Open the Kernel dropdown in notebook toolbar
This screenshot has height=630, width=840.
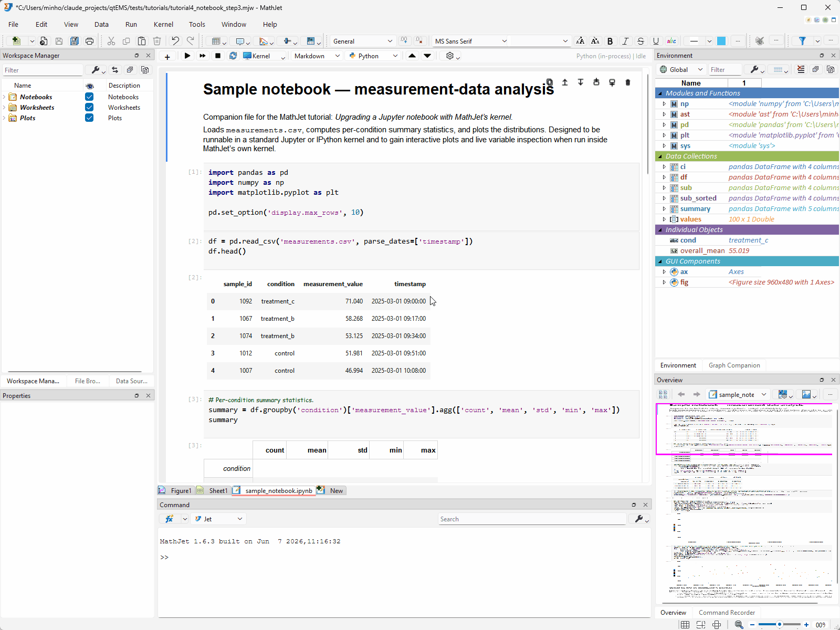point(264,56)
